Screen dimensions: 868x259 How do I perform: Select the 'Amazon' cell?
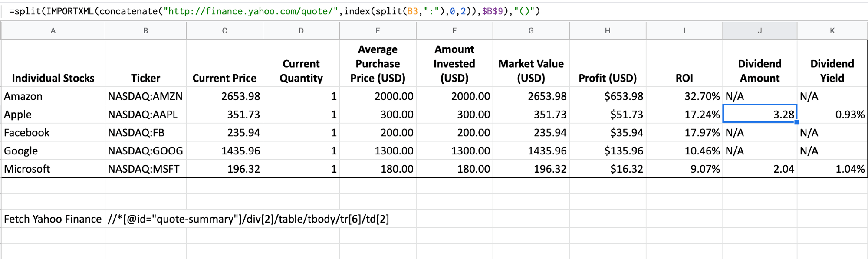53,96
